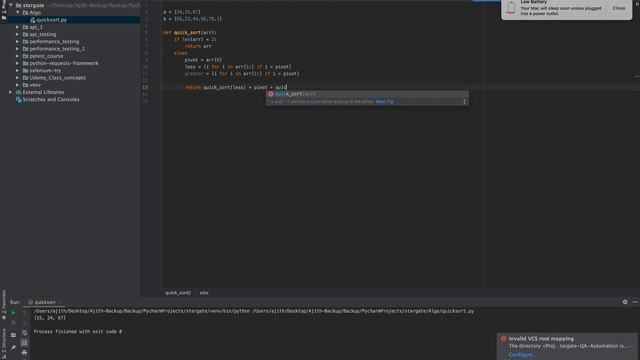This screenshot has width=640, height=360.
Task: Click the Algo folder name
Action: coord(35,13)
